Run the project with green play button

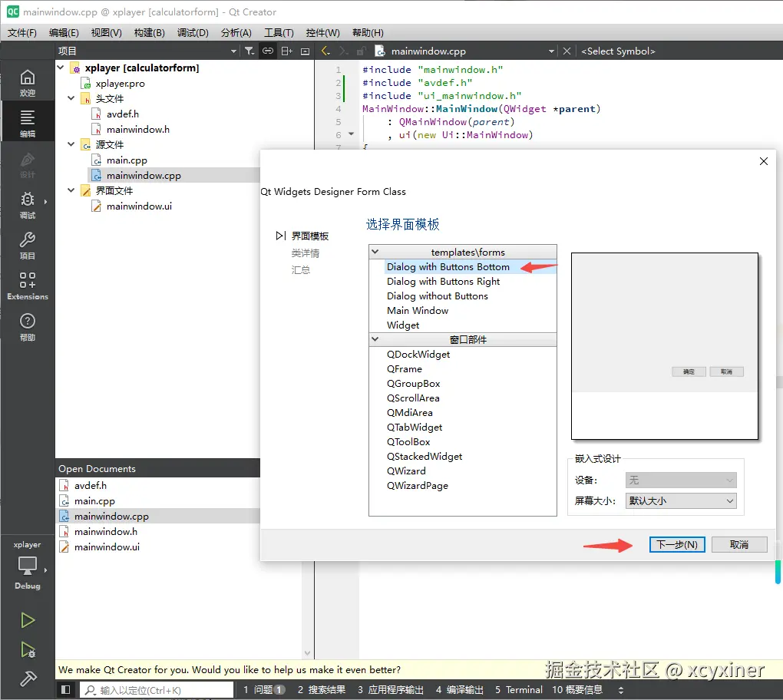pyautogui.click(x=28, y=620)
